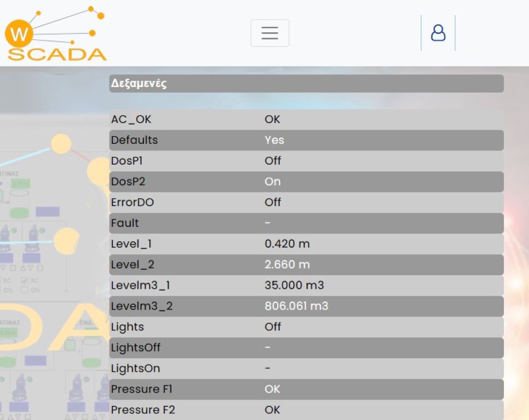This screenshot has height=420, width=529.
Task: Select the Level_1 label
Action: [x=131, y=244]
